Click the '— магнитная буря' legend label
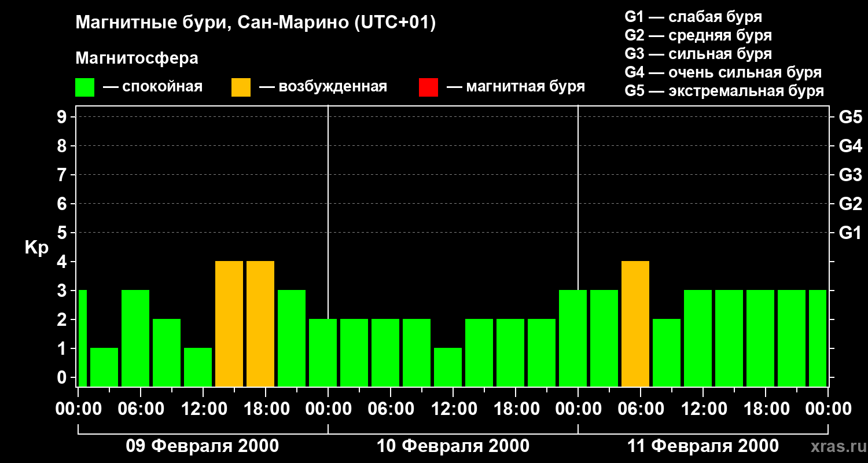This screenshot has height=463, width=868. (x=516, y=87)
